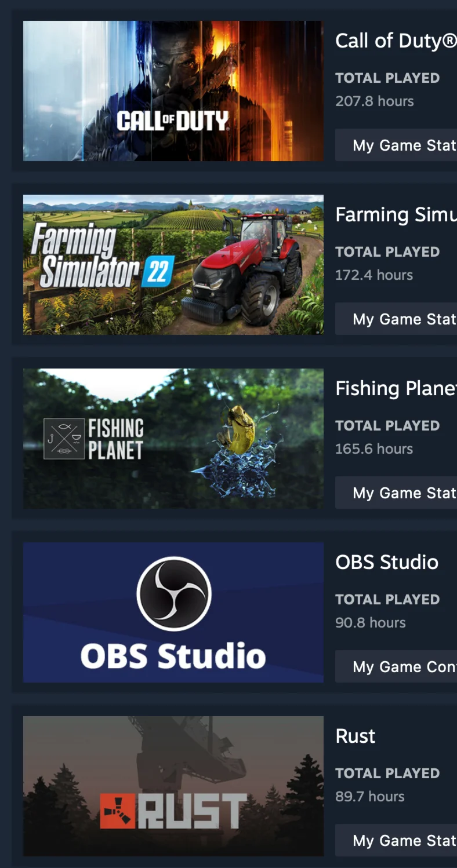Image resolution: width=457 pixels, height=868 pixels.
Task: Click the red Rust logo square
Action: pos(118,811)
